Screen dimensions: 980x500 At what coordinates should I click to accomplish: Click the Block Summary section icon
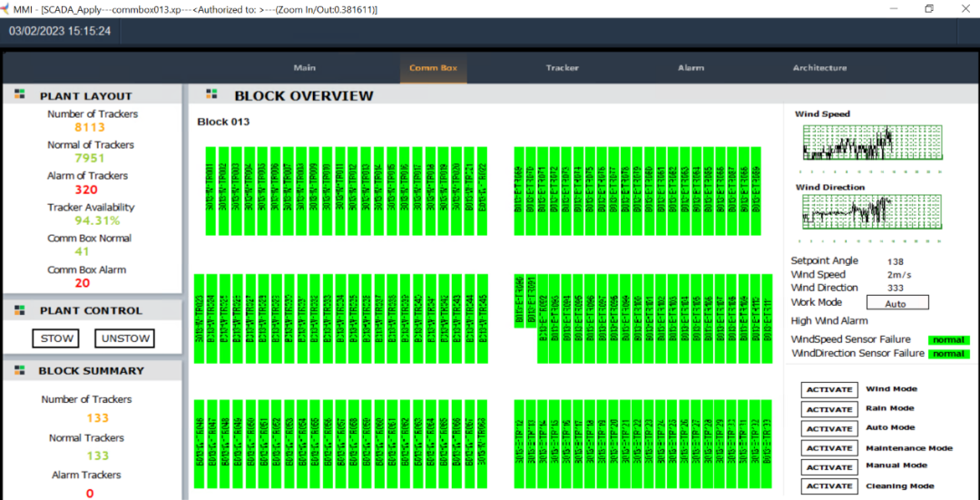[20, 370]
